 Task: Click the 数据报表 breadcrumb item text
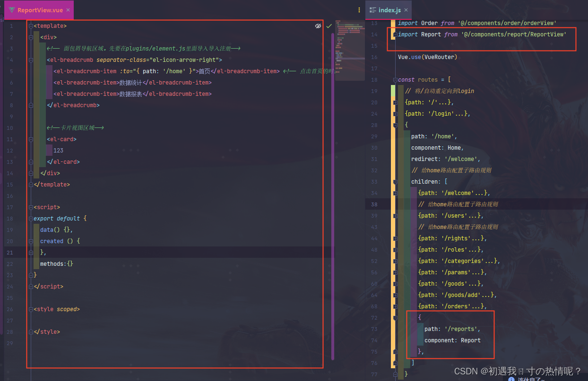point(130,94)
